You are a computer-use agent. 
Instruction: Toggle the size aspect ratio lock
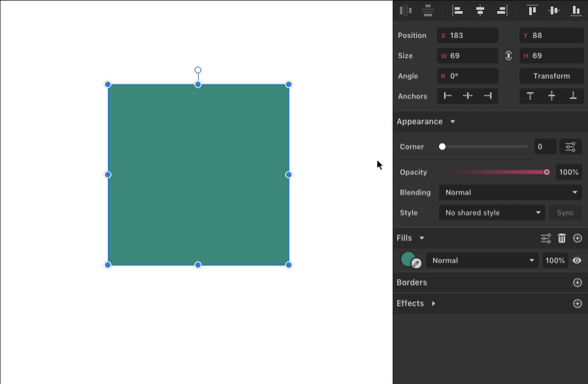click(x=508, y=56)
